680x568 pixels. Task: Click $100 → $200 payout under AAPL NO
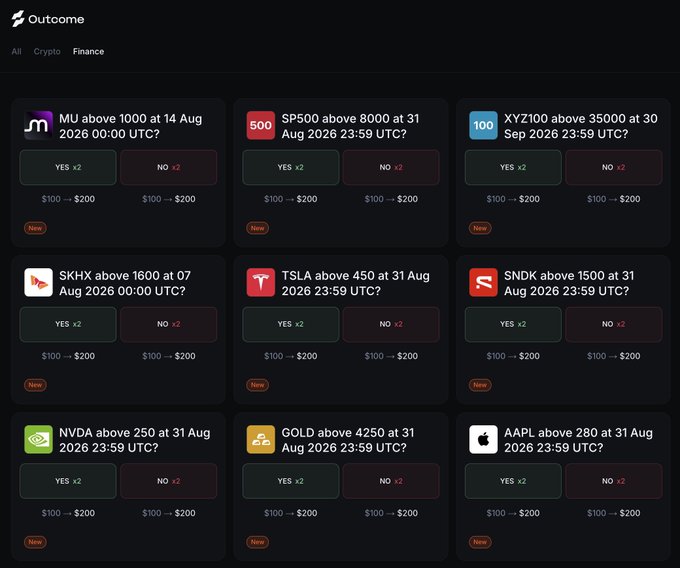[x=614, y=513]
